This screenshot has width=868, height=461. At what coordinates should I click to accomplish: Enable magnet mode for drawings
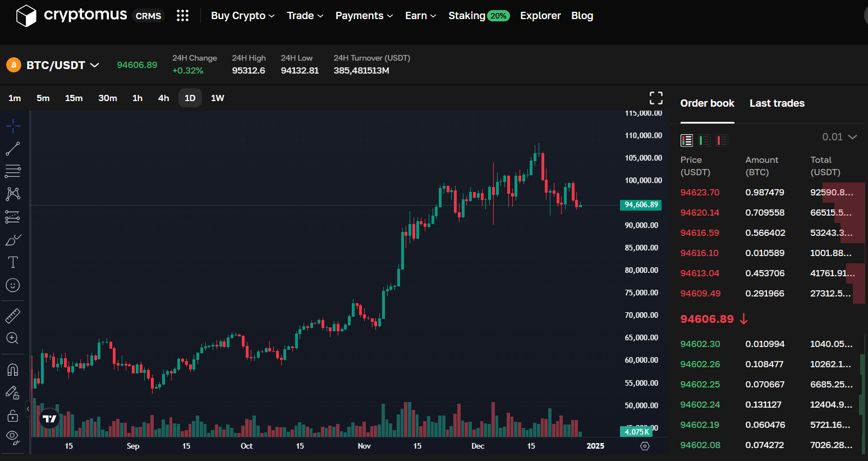tap(13, 369)
